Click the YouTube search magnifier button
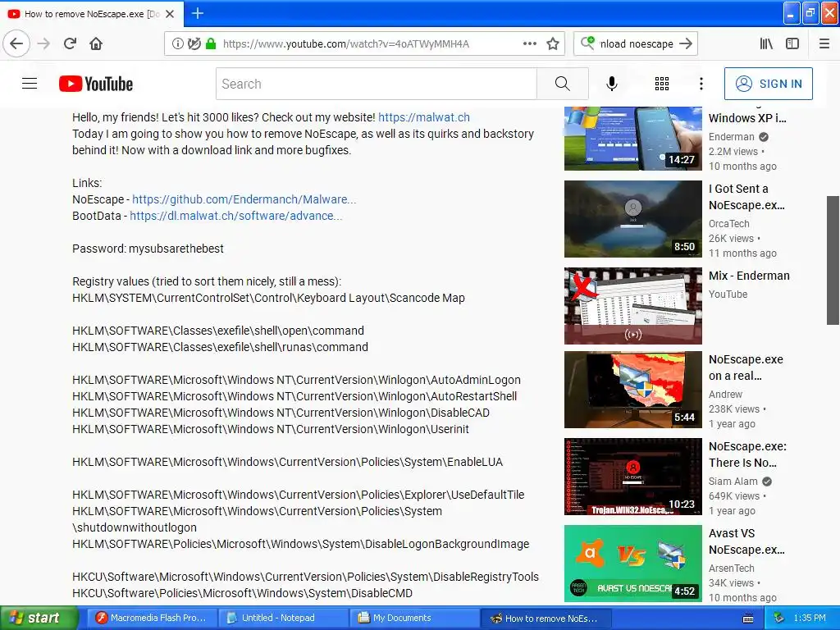The image size is (840, 630). 563,84
